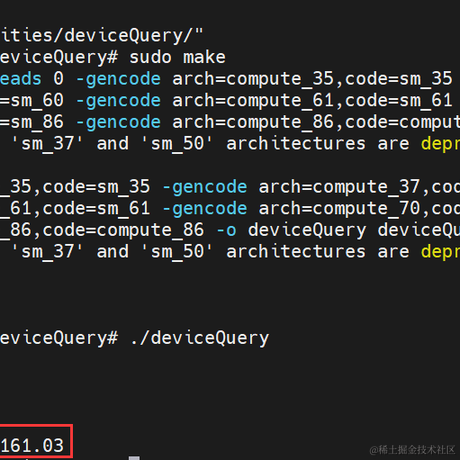The width and height of the screenshot is (460, 460).
Task: Click 'arch=compute_86,code=comput' argument text
Action: pyautogui.click(x=316, y=123)
